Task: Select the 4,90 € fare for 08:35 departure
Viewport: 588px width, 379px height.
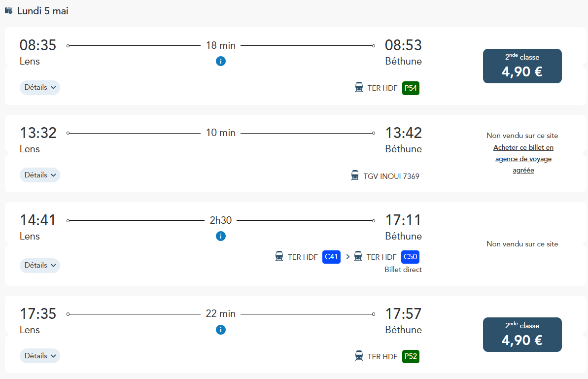Action: (522, 66)
